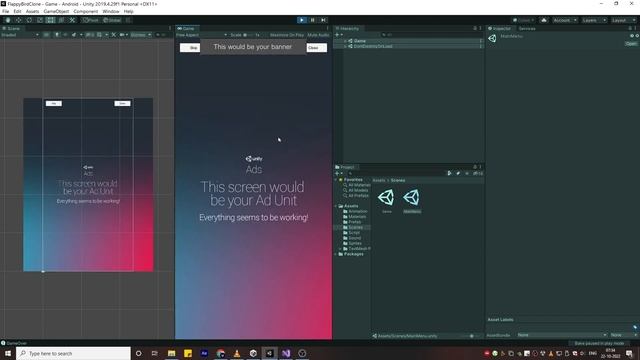Screen dimensions: 640x360
Task: Open the custom editor tools button
Action: [72, 20]
